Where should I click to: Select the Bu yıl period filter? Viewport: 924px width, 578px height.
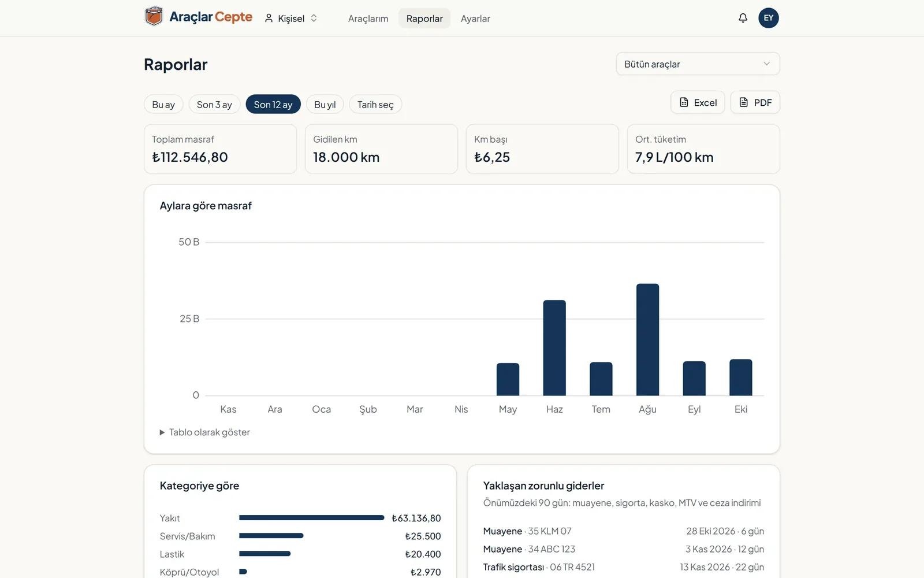(x=325, y=105)
